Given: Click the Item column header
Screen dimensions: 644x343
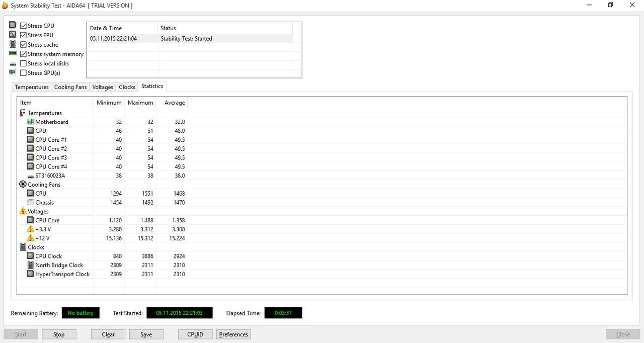Looking at the screenshot, I should [x=55, y=103].
